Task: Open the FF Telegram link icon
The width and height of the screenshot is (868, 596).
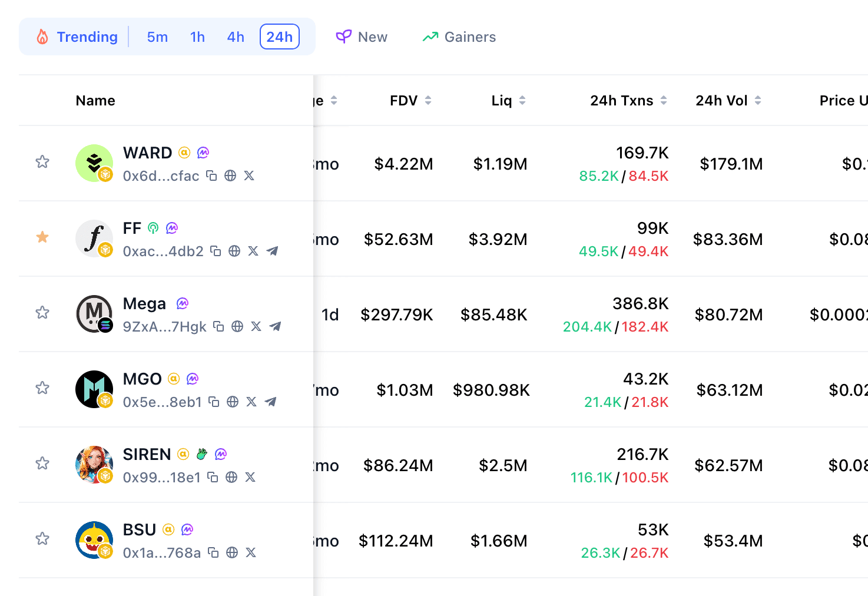Action: pyautogui.click(x=272, y=251)
